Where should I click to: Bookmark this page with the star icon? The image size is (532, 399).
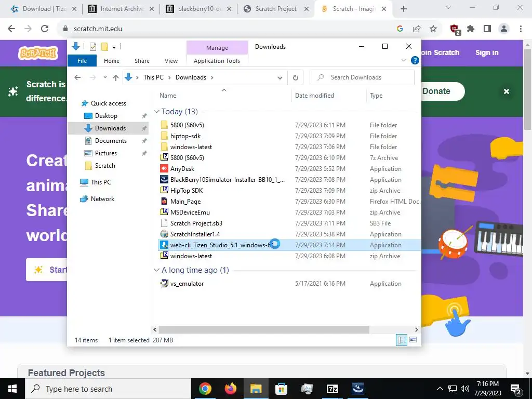(x=433, y=29)
